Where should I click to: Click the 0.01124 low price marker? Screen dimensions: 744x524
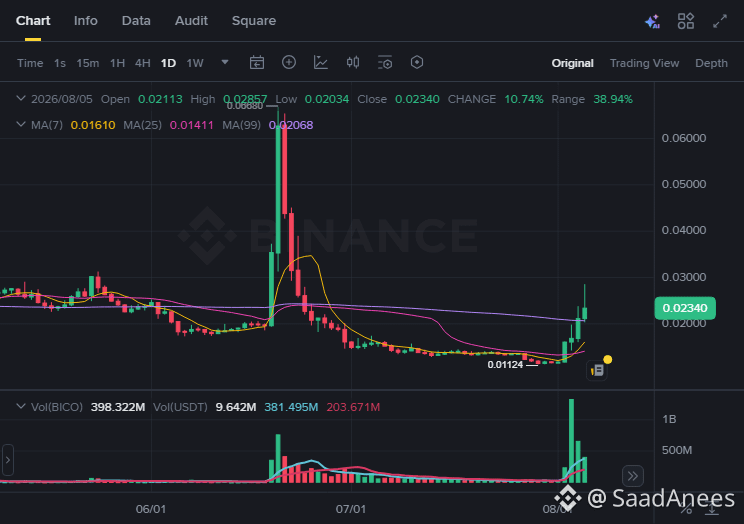pyautogui.click(x=505, y=365)
